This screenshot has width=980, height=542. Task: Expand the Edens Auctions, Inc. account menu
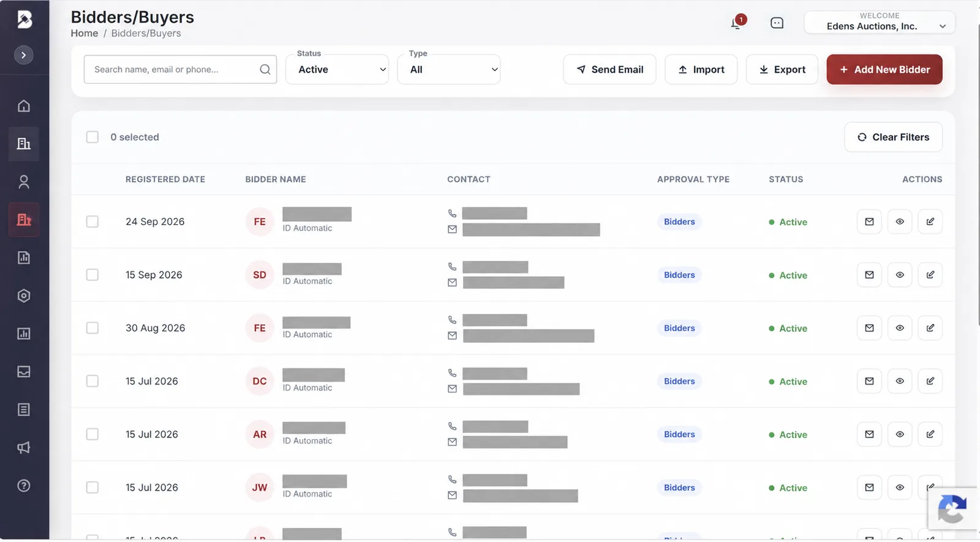click(x=880, y=22)
